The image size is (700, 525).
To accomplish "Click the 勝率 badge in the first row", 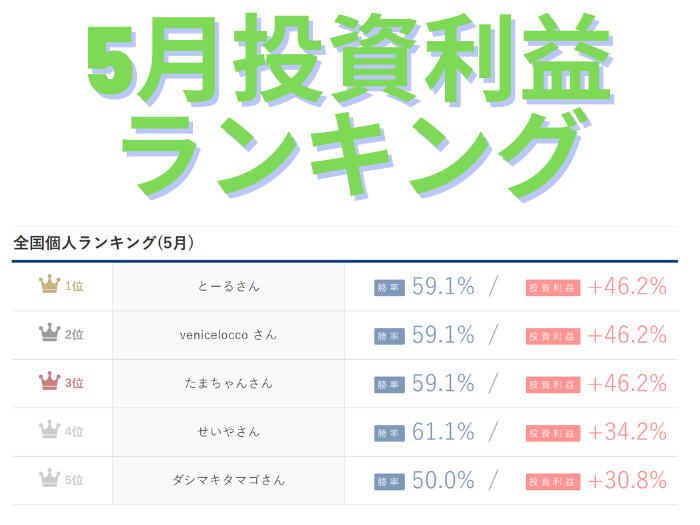I will 389,288.
